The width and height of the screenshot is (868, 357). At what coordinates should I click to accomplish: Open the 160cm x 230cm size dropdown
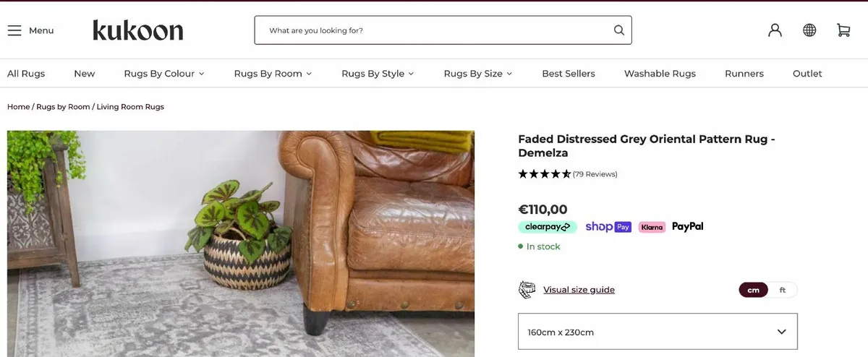(x=658, y=332)
